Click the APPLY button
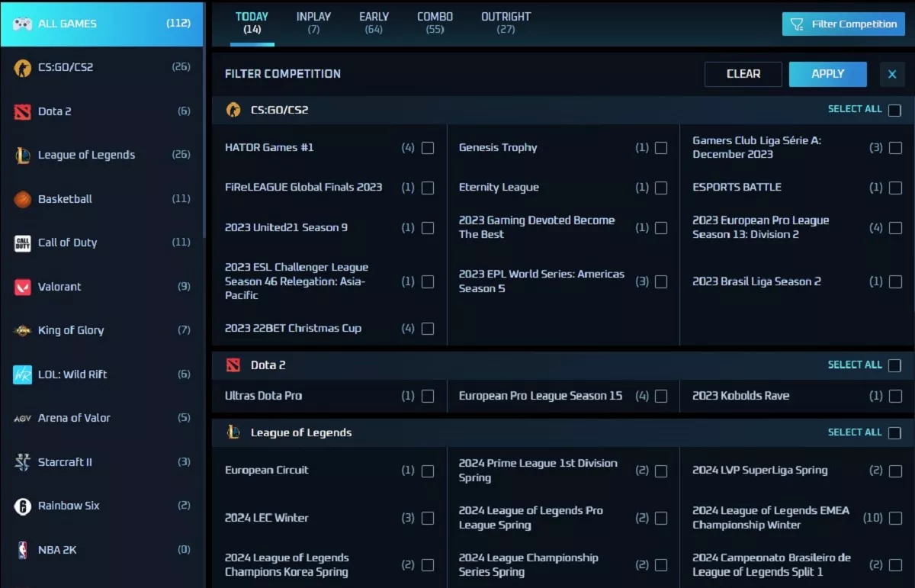 tap(828, 74)
